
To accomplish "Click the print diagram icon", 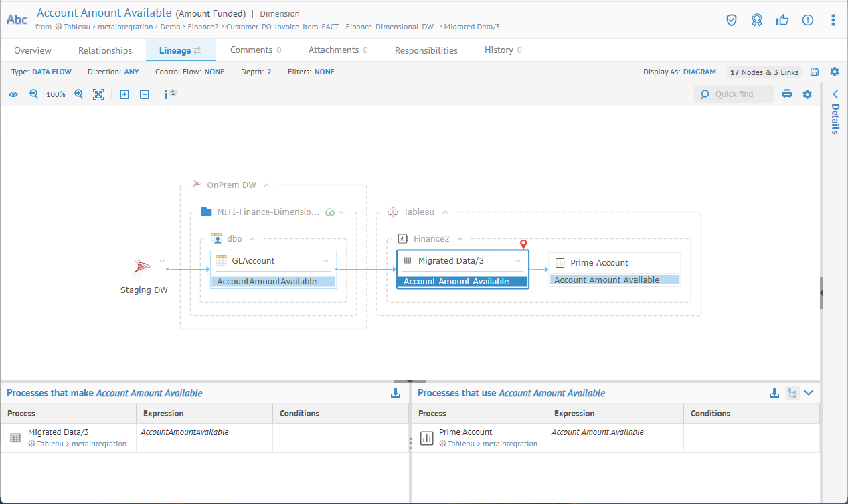I will (787, 94).
